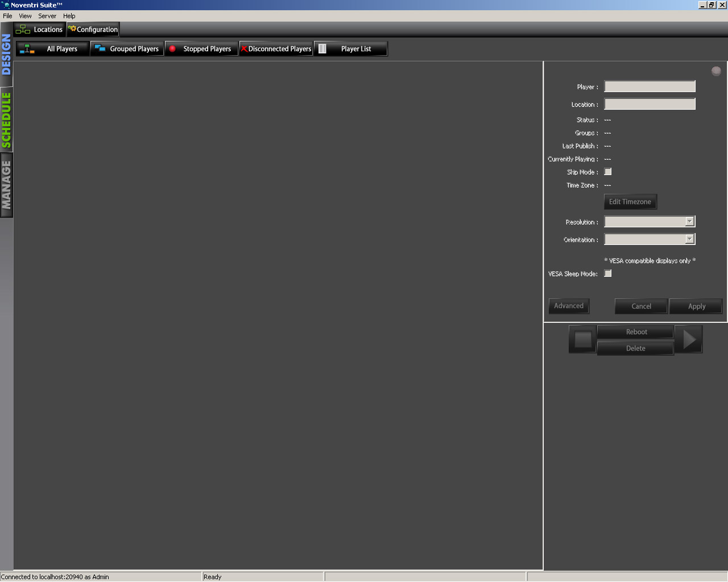Open the Player List view
Screen dimensions: 728x582
pos(351,49)
